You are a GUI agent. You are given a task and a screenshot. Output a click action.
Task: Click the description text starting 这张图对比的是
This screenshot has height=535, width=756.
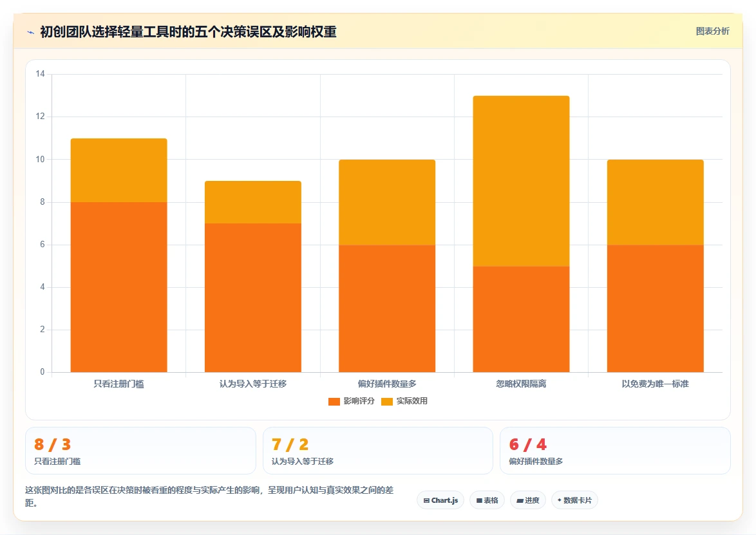pyautogui.click(x=209, y=496)
